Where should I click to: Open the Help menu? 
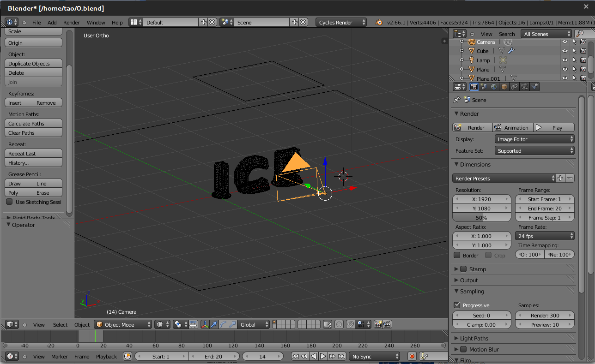coord(117,22)
